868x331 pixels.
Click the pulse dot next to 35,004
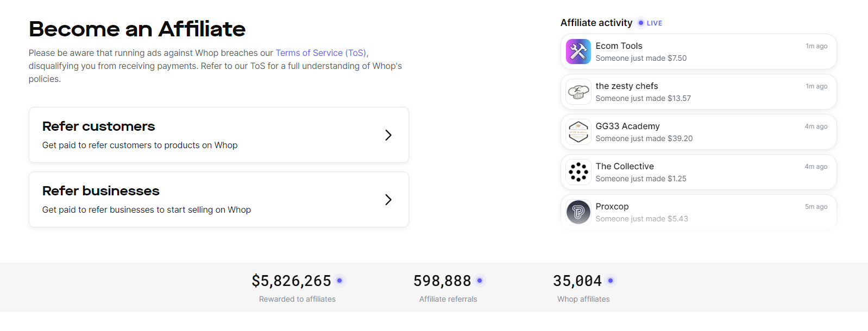click(611, 281)
